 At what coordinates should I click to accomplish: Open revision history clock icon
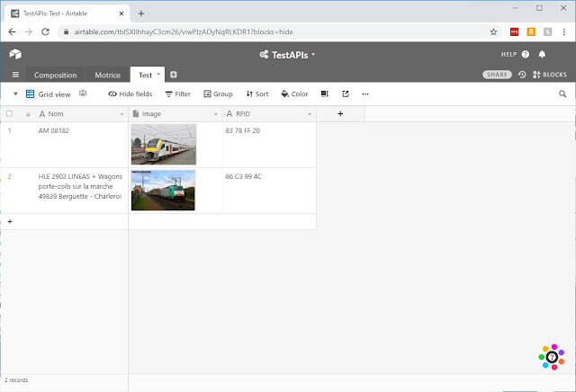[522, 75]
